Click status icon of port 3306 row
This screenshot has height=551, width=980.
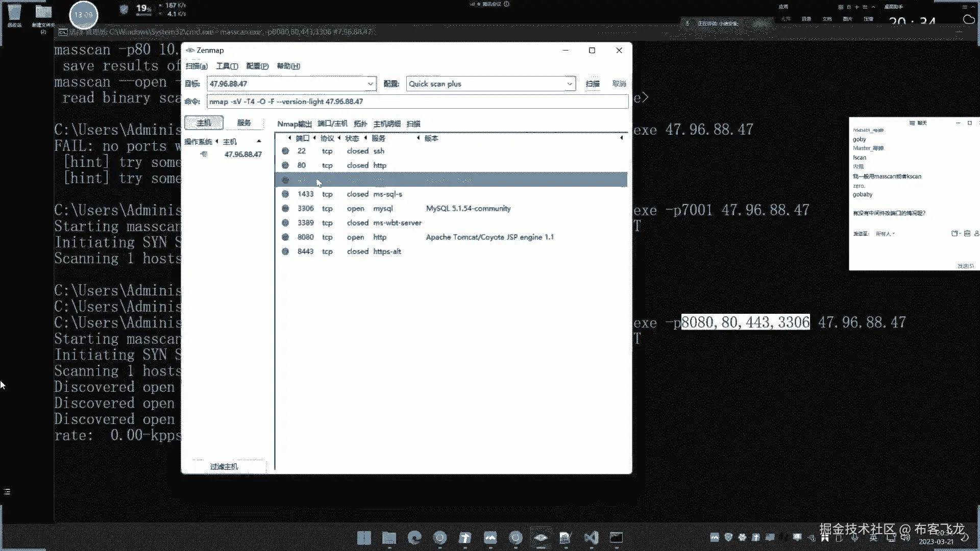[285, 208]
